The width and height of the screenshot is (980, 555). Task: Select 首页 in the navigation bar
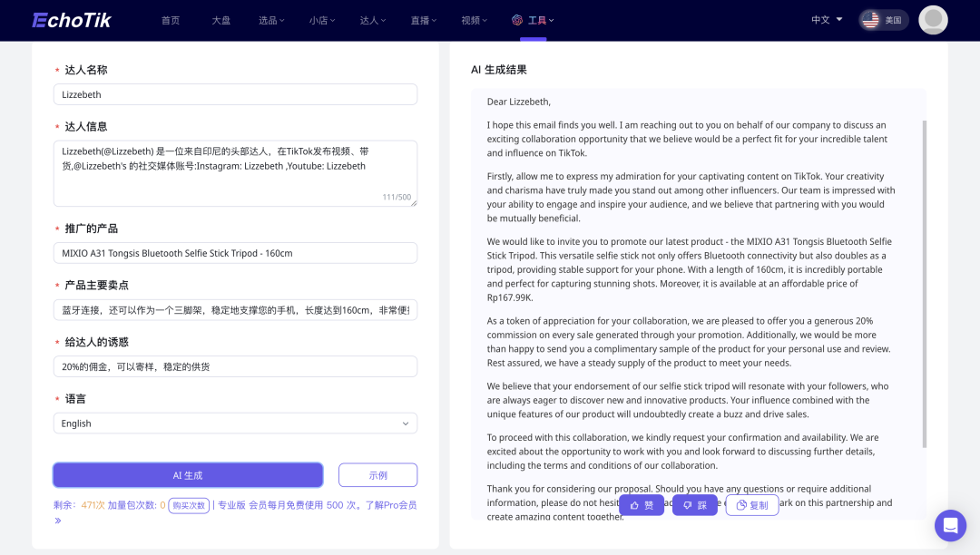[171, 19]
